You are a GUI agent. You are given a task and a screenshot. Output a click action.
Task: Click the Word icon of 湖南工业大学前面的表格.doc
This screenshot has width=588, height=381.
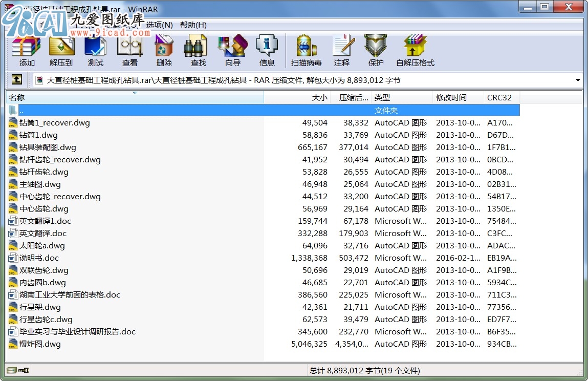pyautogui.click(x=13, y=294)
